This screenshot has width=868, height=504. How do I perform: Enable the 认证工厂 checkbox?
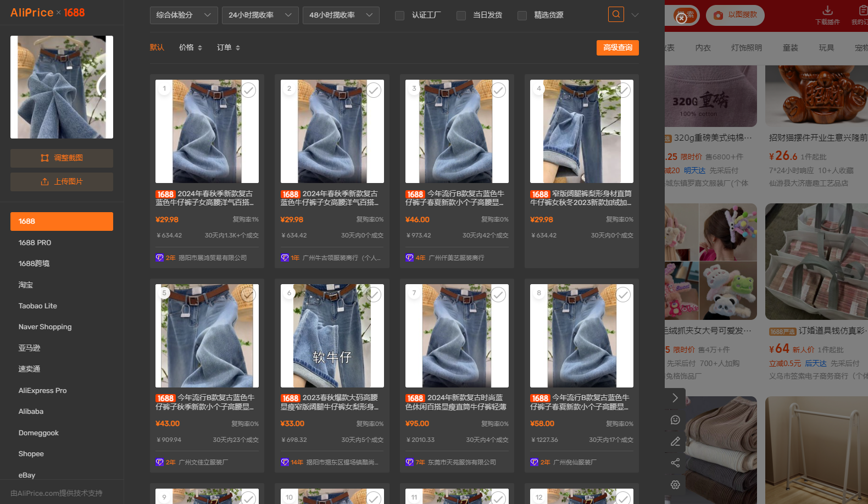(x=400, y=15)
